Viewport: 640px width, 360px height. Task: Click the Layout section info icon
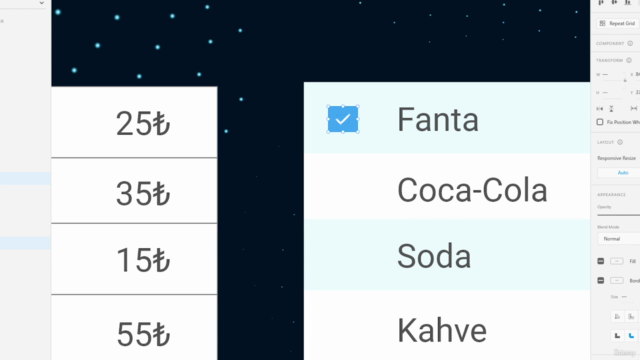[620, 142]
